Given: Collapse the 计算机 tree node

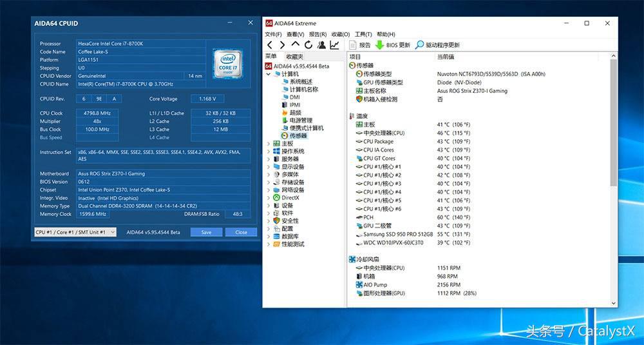Looking at the screenshot, I should pos(269,74).
